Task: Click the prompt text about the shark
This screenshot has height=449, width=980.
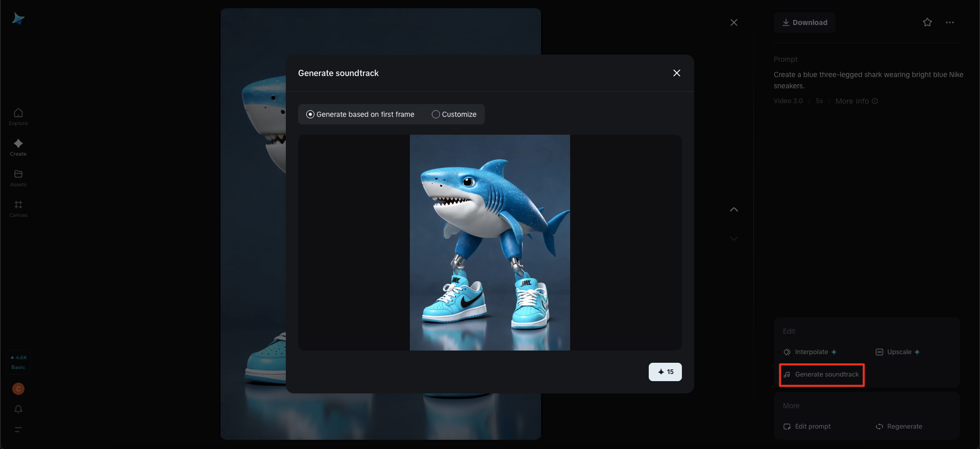Action: click(868, 80)
